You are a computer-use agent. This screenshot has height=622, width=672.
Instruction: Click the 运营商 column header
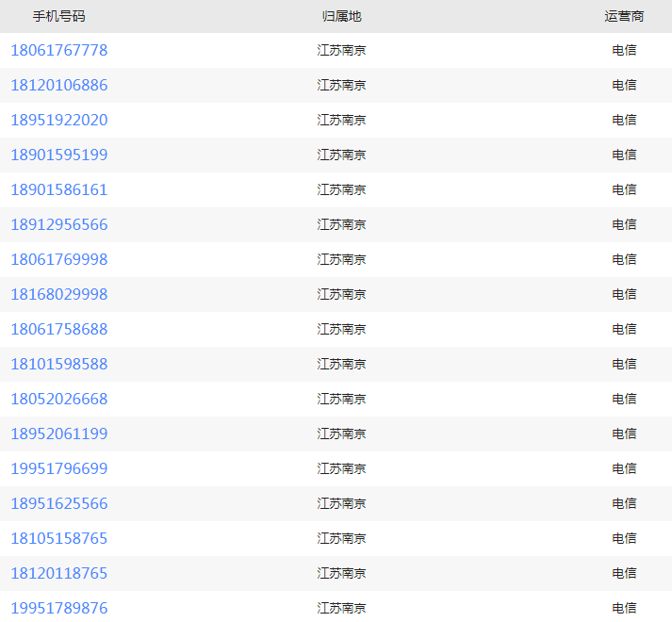click(624, 16)
